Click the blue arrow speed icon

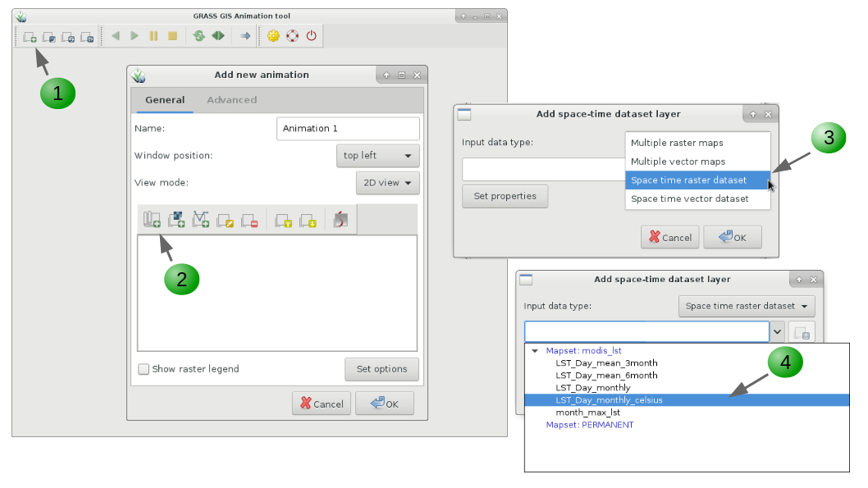pyautogui.click(x=245, y=36)
